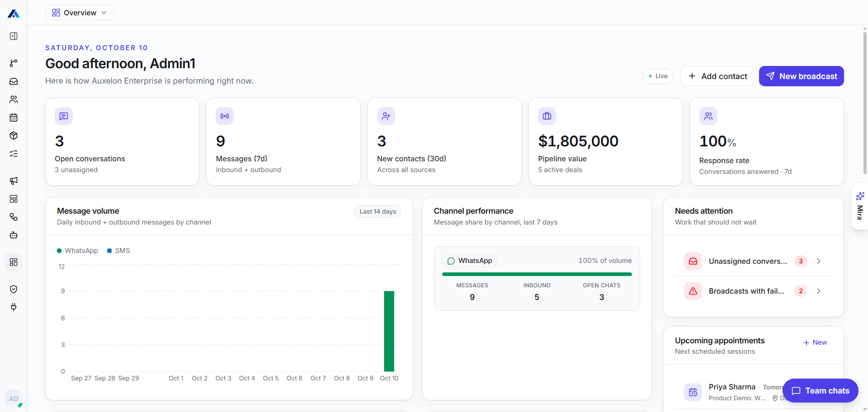Click the AD user avatar
This screenshot has width=868, height=412.
pos(14,398)
